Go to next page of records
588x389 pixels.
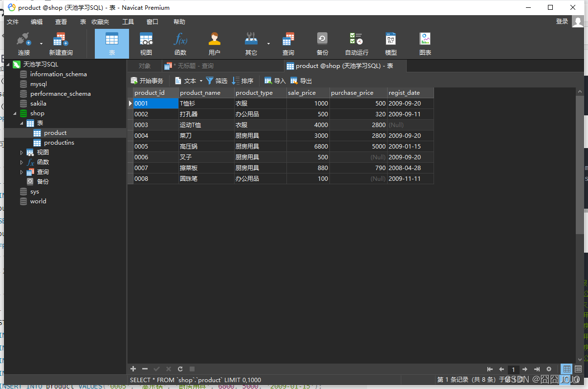tap(525, 369)
